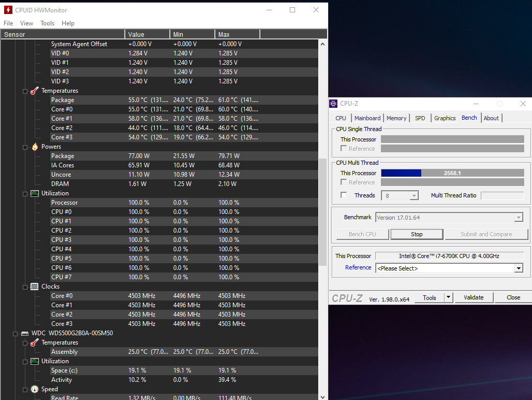Open the File menu in HWMonitor
The height and width of the screenshot is (400, 532).
click(8, 23)
